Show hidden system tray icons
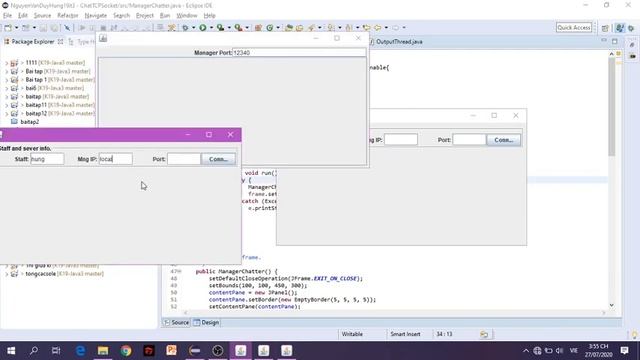Screen dimensions: 640x360 coord(526,351)
